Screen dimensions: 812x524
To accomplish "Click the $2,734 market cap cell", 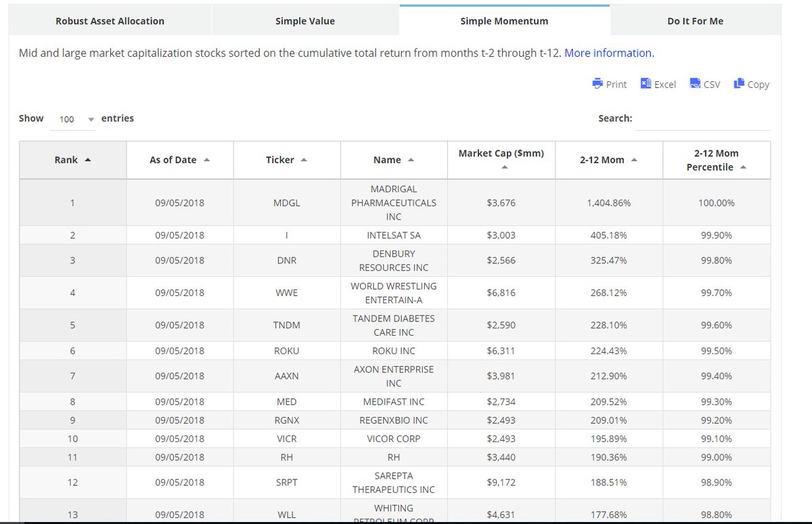I will (x=501, y=401).
